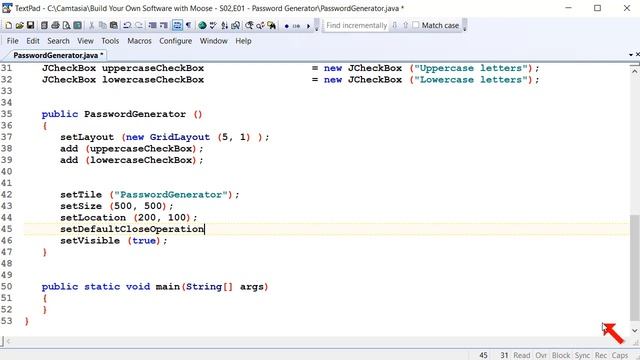640x360 pixels.
Task: Click the Redo arrow icon
Action: tap(138, 25)
